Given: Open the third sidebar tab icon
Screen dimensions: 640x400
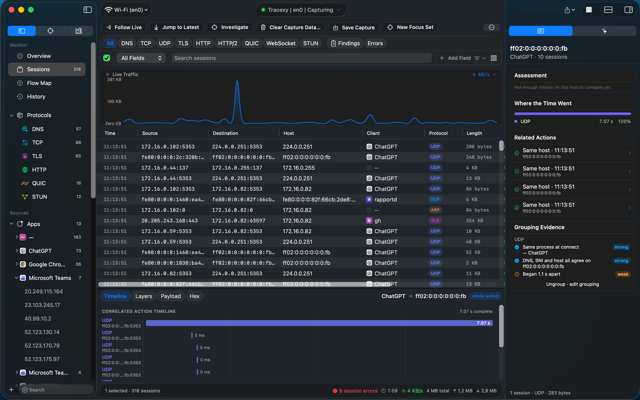Looking at the screenshot, I should pyautogui.click(x=78, y=31).
